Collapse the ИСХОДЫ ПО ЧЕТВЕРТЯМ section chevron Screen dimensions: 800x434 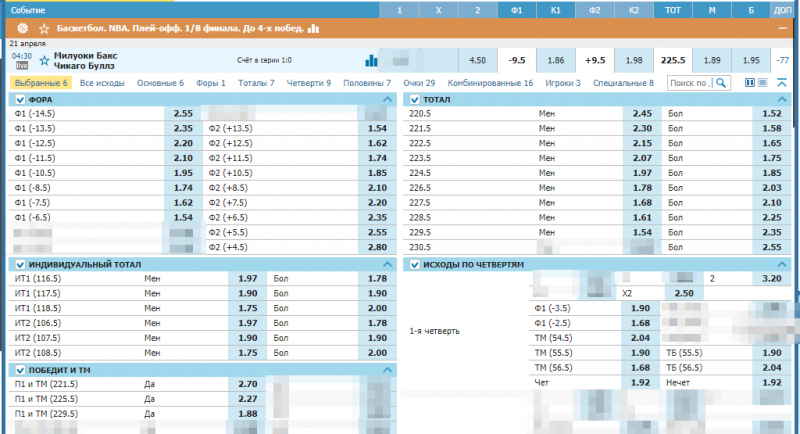[x=782, y=264]
